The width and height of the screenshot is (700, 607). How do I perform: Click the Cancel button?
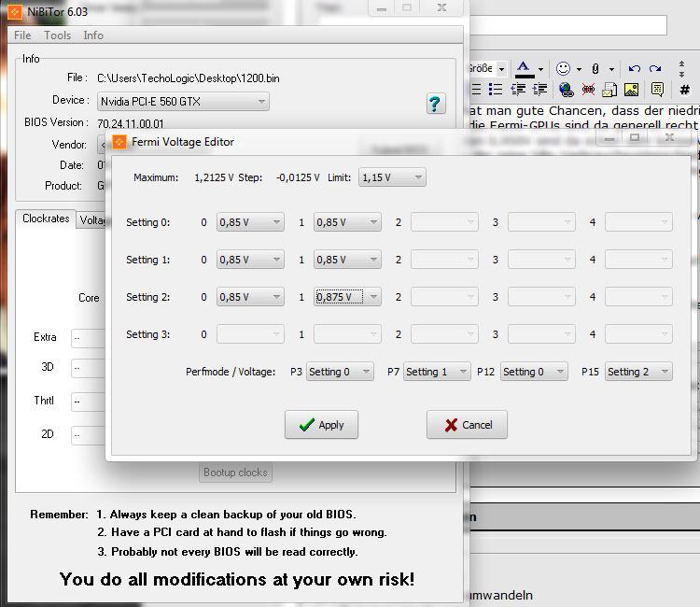coord(467,424)
